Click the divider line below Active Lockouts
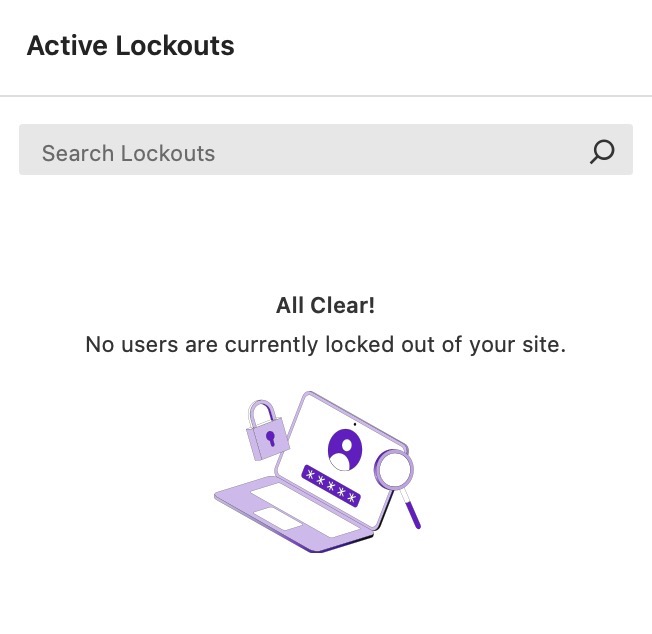This screenshot has width=652, height=634. coord(325,96)
